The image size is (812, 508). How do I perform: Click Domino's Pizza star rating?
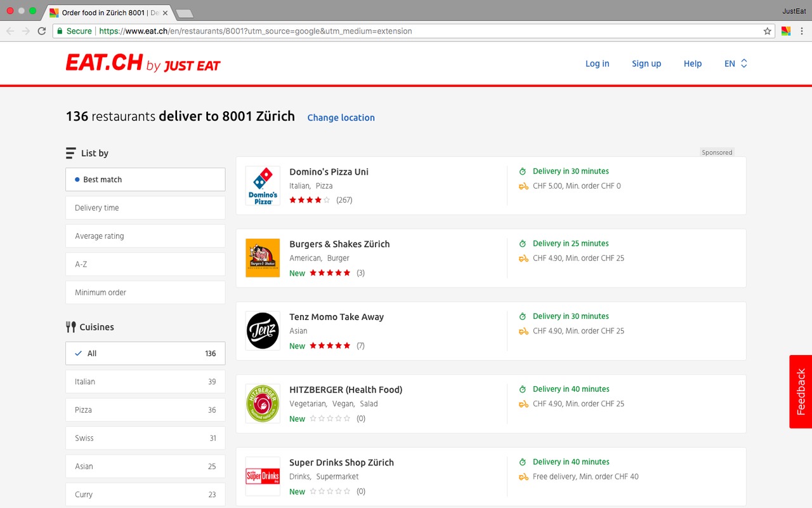310,200
